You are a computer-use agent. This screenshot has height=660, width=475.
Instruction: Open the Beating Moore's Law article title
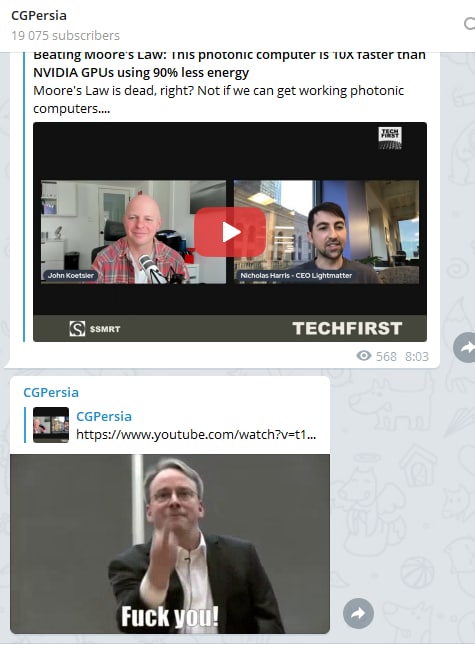pyautogui.click(x=229, y=64)
